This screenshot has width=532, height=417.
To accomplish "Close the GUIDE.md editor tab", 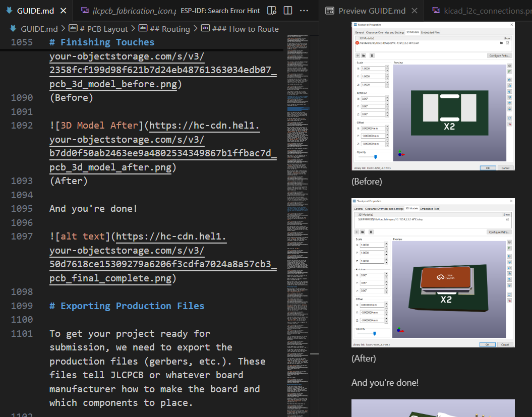I will coord(63,11).
